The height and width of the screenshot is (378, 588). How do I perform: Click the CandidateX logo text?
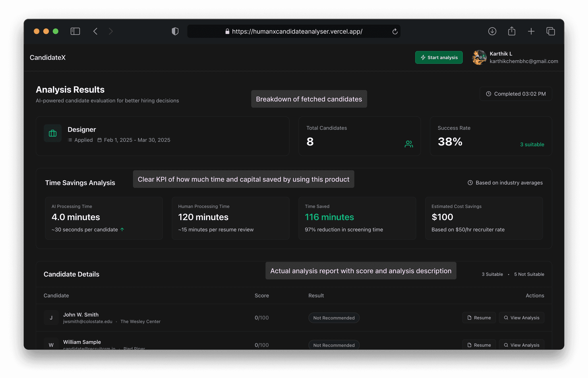(48, 57)
